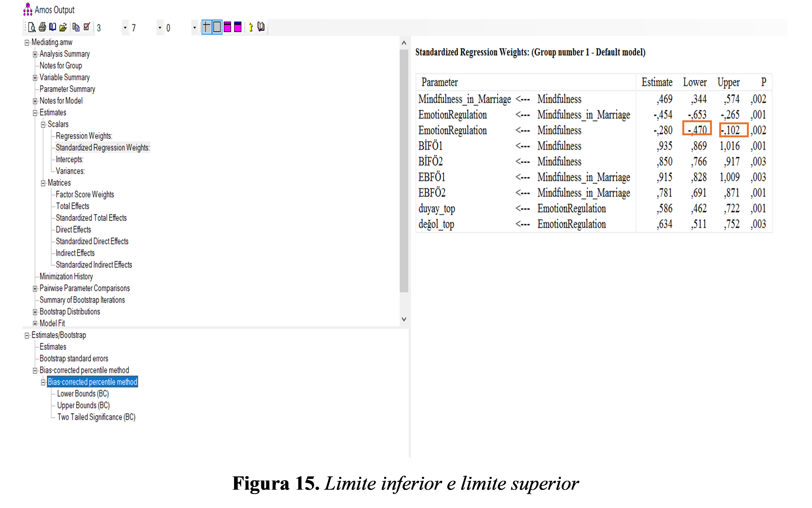Viewport: 812px width, 508px height.
Task: Click the navigation tree scroll down arrow
Action: pyautogui.click(x=404, y=319)
